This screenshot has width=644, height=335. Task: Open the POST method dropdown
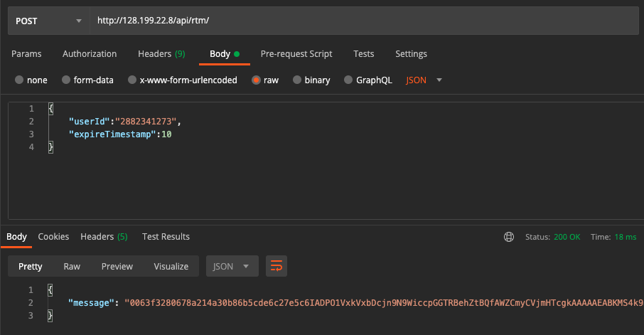[49, 21]
